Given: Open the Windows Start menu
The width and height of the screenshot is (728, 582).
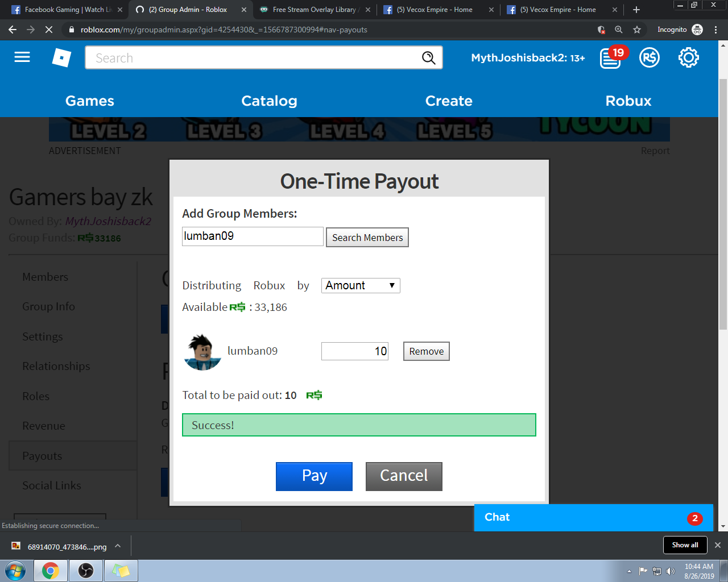Looking at the screenshot, I should [x=15, y=571].
